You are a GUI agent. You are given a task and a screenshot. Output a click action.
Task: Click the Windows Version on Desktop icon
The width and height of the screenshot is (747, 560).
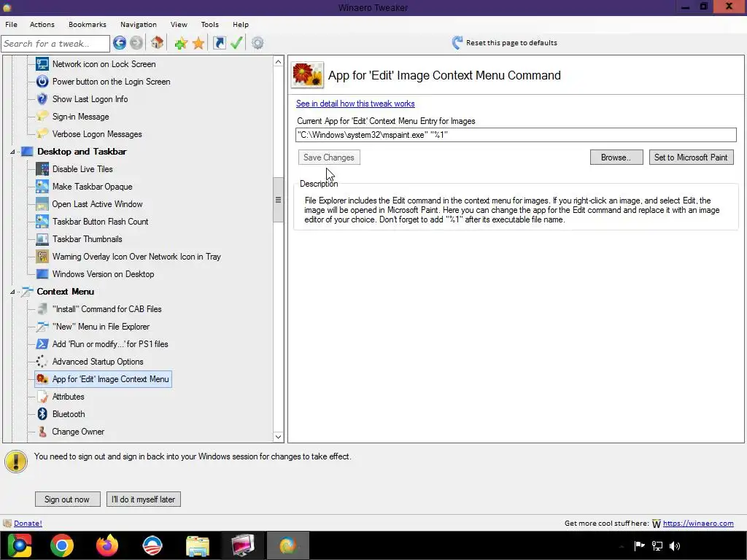pyautogui.click(x=42, y=274)
